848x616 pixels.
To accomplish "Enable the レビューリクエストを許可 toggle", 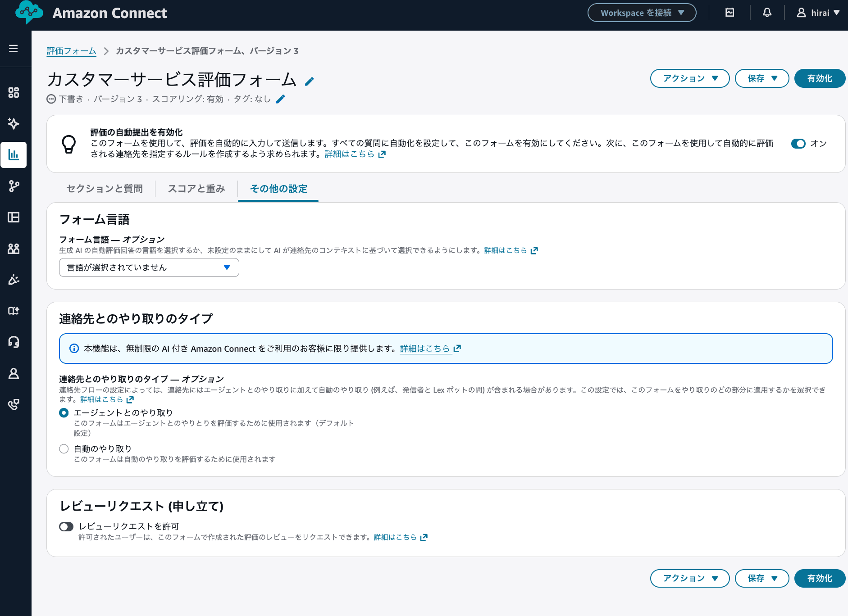I will 66,526.
